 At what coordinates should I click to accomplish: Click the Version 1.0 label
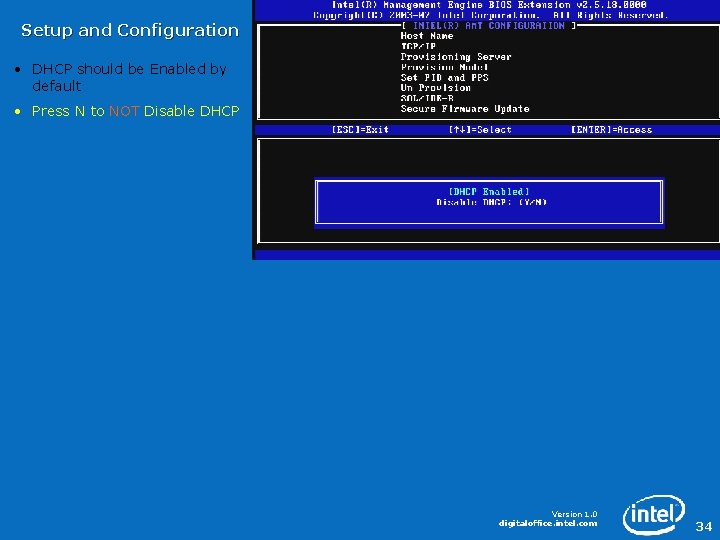pos(574,514)
